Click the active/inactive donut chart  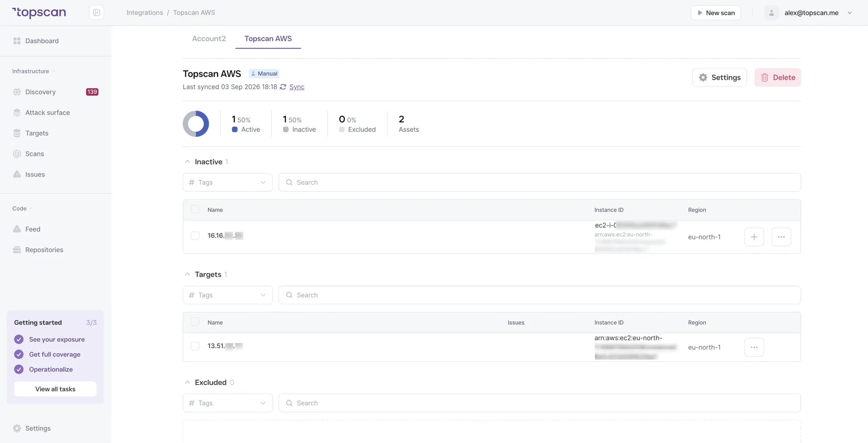point(196,124)
